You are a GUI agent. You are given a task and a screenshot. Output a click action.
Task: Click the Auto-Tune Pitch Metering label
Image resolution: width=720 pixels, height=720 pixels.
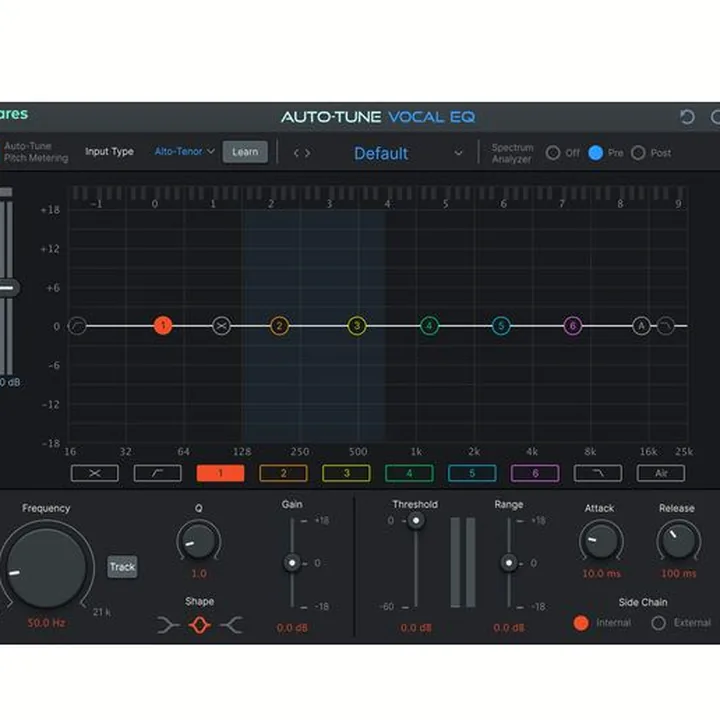tap(36, 152)
